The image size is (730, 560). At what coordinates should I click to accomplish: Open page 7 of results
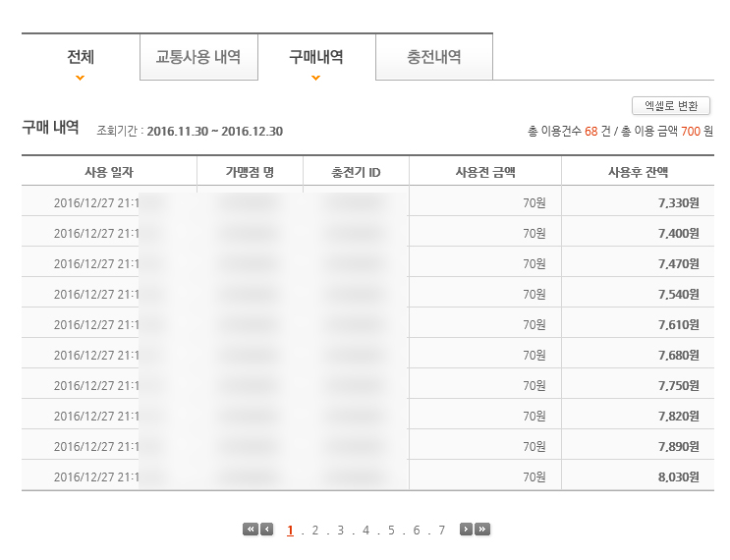pos(442,531)
